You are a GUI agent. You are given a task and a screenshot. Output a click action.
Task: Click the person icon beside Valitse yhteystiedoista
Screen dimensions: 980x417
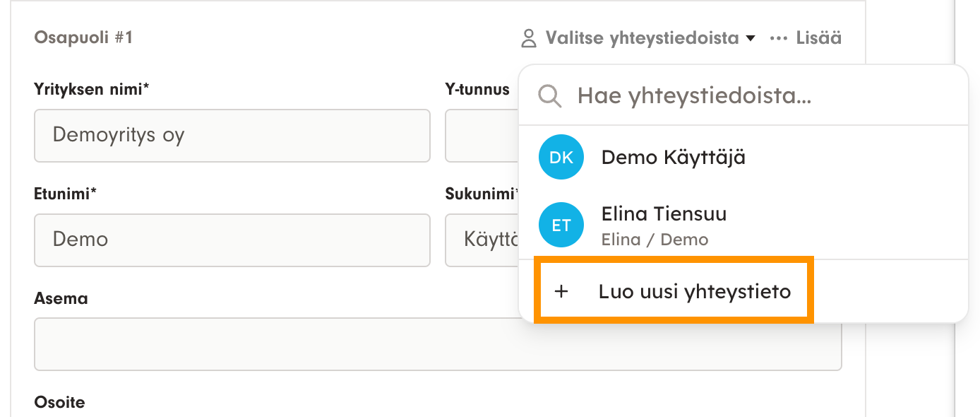pos(528,38)
